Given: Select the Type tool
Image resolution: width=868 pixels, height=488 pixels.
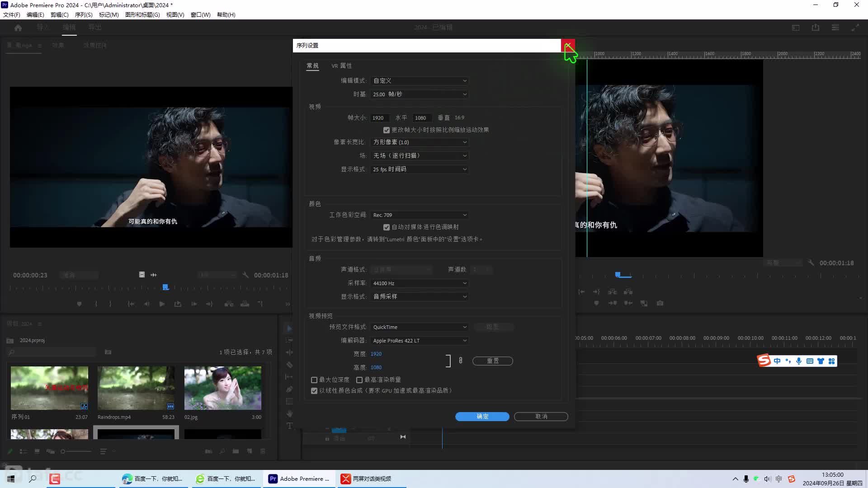Looking at the screenshot, I should click(x=289, y=426).
